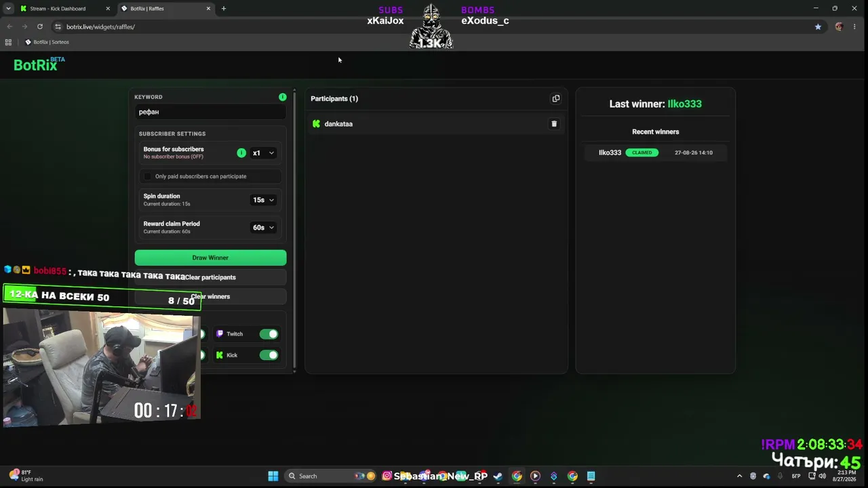Close the BotRix Raffles tab
The width and height of the screenshot is (868, 488).
click(208, 9)
